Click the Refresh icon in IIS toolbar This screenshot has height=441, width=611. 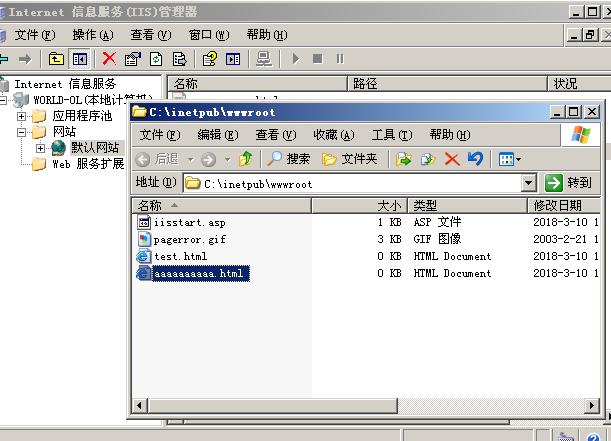156,59
